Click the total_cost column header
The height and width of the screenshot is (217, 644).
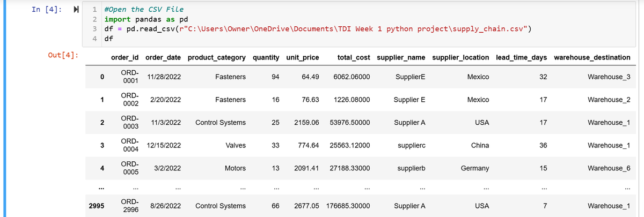354,57
